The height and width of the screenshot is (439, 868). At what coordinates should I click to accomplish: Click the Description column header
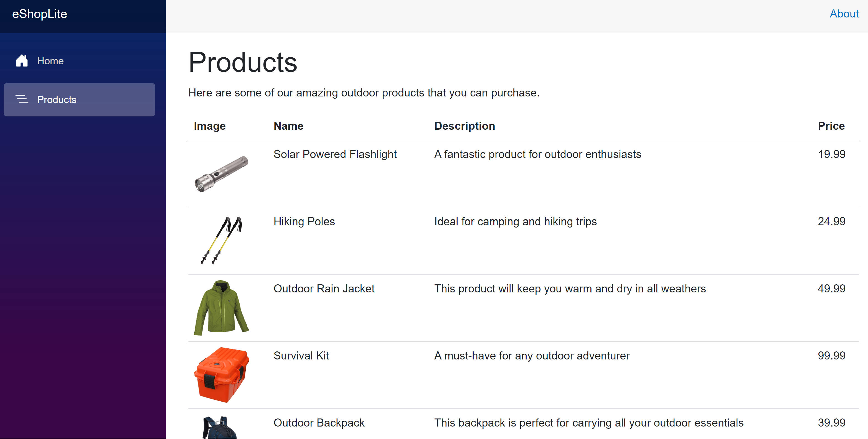tap(465, 126)
